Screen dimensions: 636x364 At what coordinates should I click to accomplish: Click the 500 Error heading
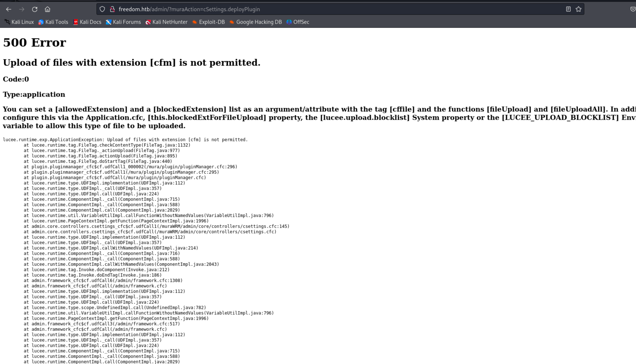(34, 43)
